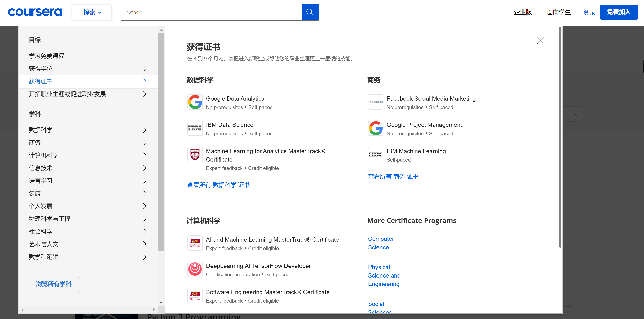Close the certificate menu panel
This screenshot has width=644, height=319.
tap(540, 40)
